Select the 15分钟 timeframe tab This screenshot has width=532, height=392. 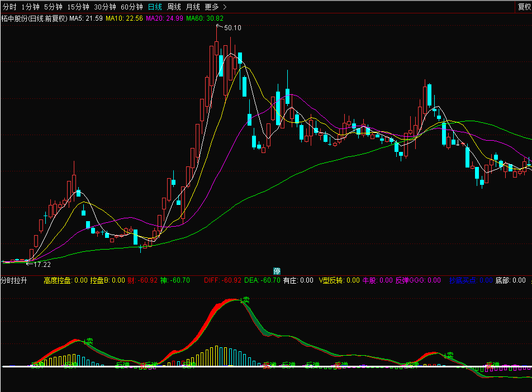point(78,7)
